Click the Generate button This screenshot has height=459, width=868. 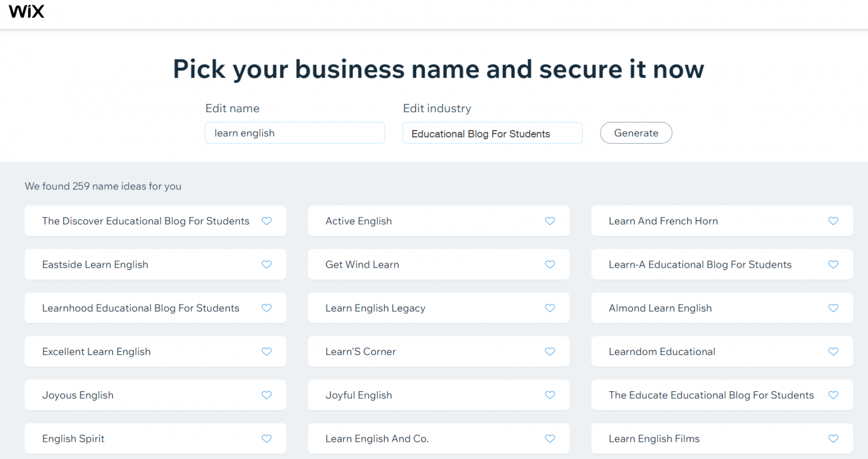636,133
